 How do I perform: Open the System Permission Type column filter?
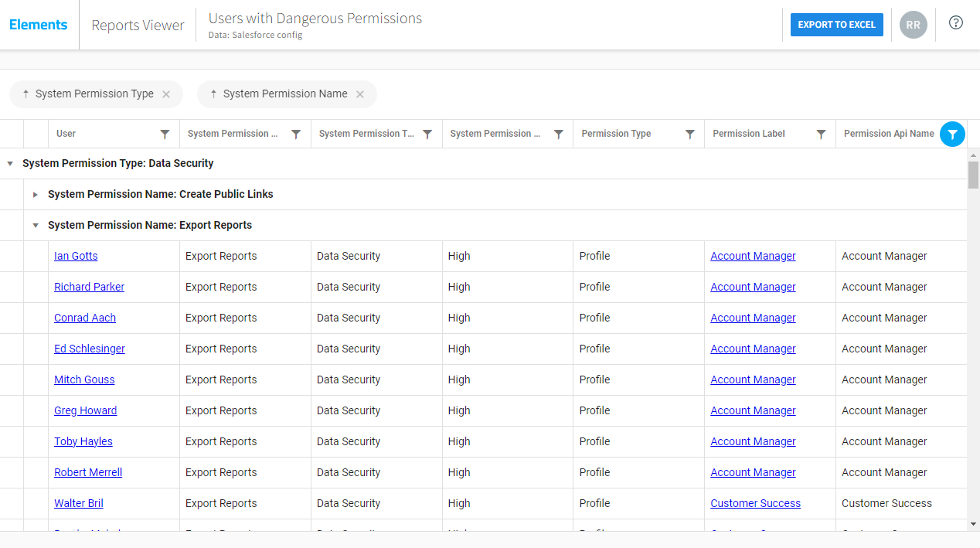427,134
